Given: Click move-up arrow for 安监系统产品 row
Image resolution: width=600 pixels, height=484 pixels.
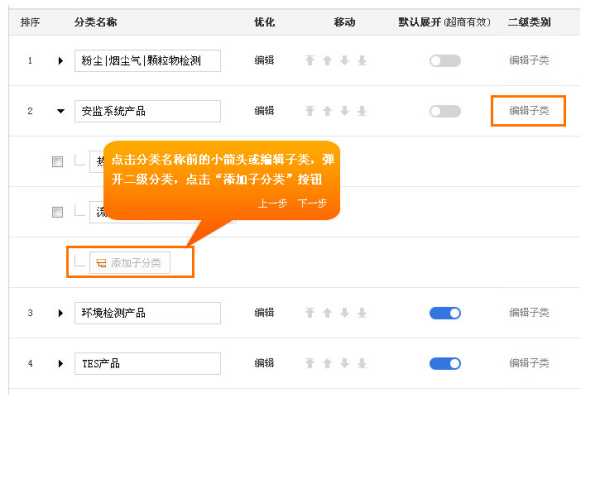Looking at the screenshot, I should pos(327,111).
